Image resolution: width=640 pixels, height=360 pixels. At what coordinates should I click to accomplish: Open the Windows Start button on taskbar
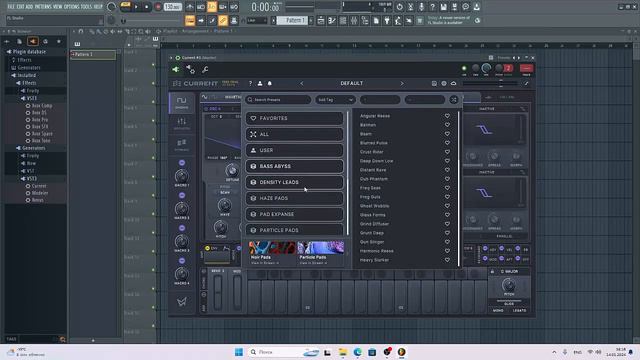tap(239, 352)
